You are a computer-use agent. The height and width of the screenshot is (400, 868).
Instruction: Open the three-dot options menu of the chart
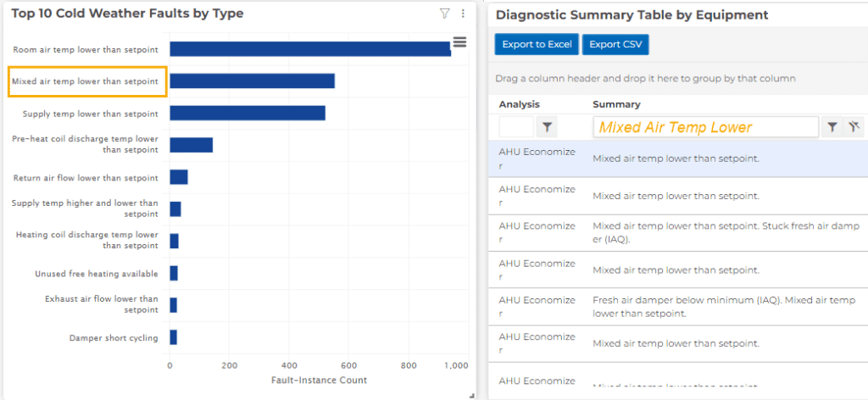pyautogui.click(x=463, y=14)
